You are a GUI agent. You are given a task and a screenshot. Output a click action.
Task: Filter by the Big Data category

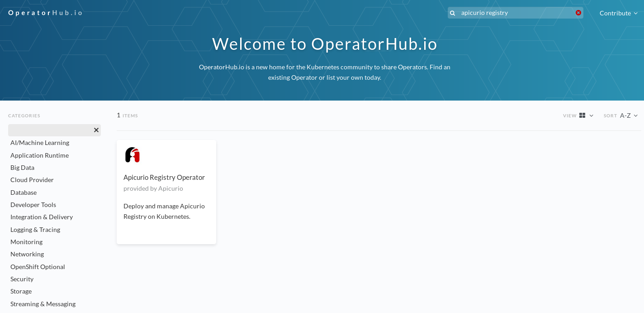(x=22, y=168)
